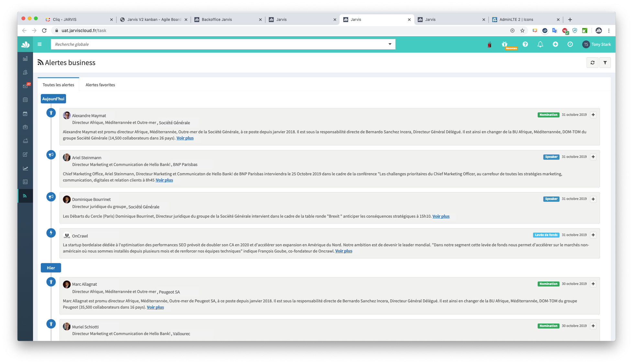633x364 pixels.
Task: Bookmark this page with the star icon
Action: (522, 30)
